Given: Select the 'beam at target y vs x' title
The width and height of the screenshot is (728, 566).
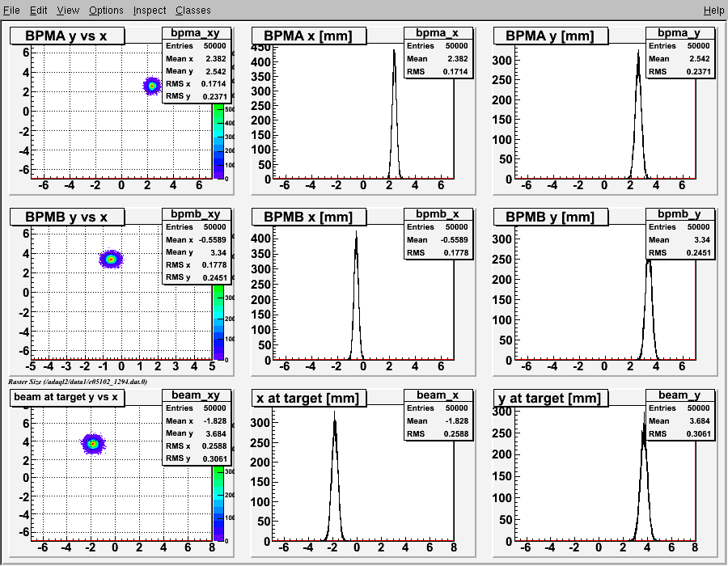Looking at the screenshot, I should [x=67, y=397].
